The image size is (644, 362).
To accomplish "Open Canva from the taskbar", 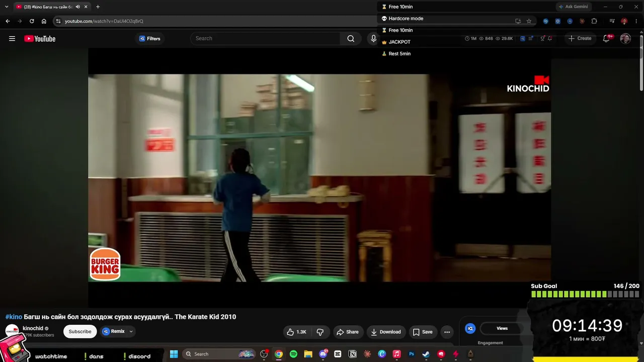I will coord(382,354).
